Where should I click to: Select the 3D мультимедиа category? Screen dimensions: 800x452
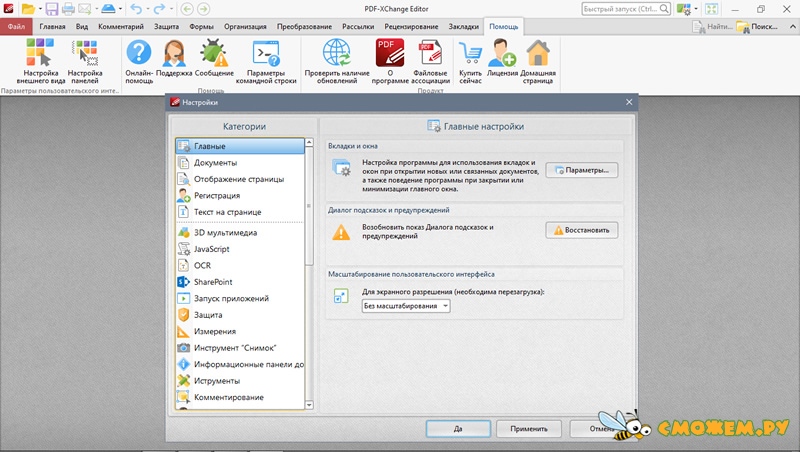click(240, 233)
